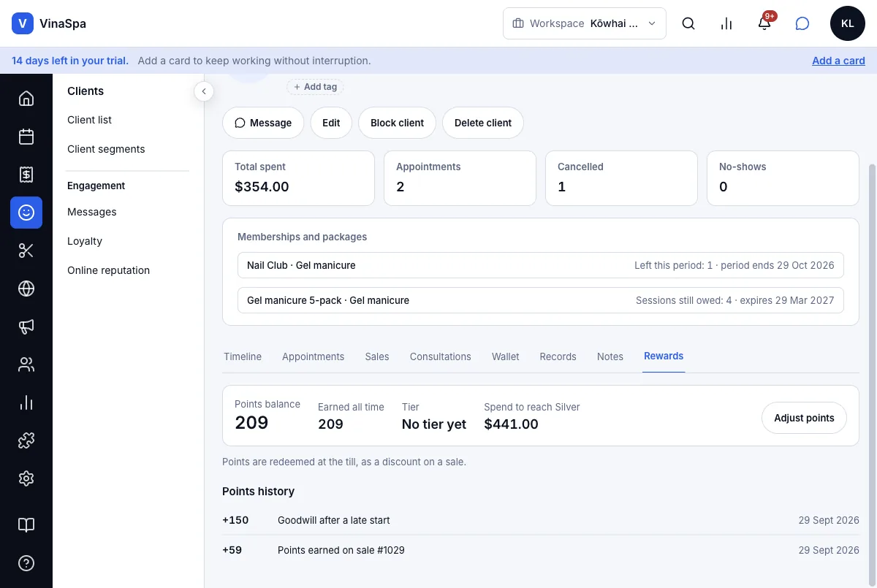Open the globe Online booking icon
The image size is (877, 588).
26,289
